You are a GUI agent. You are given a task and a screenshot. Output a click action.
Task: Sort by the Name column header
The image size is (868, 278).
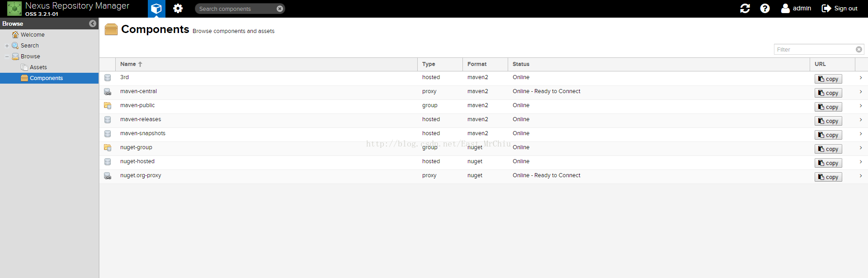point(266,64)
